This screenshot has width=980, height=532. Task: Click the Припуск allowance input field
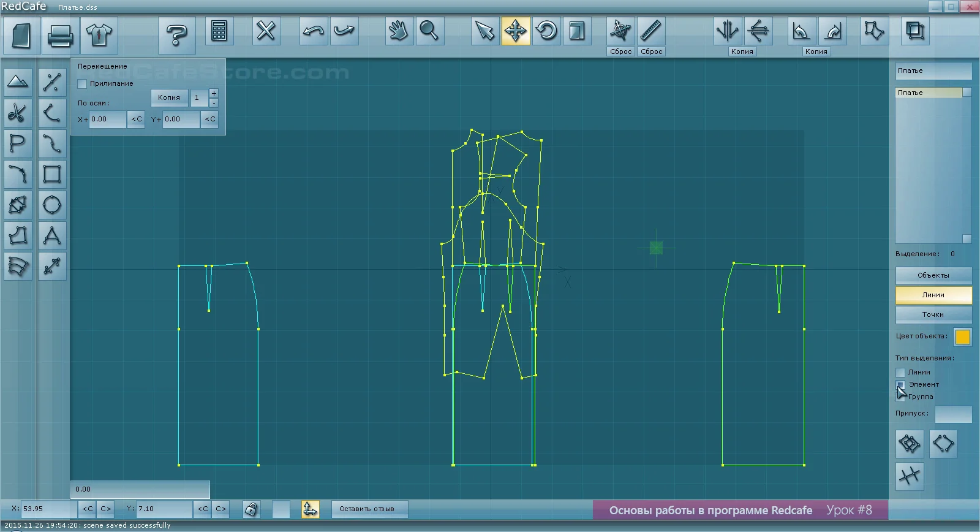953,414
